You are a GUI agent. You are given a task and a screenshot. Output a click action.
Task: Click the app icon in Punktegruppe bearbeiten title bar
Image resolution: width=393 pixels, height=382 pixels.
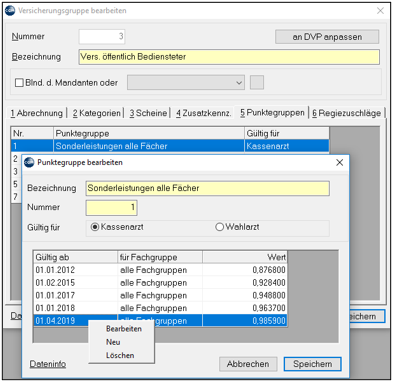[29, 162]
